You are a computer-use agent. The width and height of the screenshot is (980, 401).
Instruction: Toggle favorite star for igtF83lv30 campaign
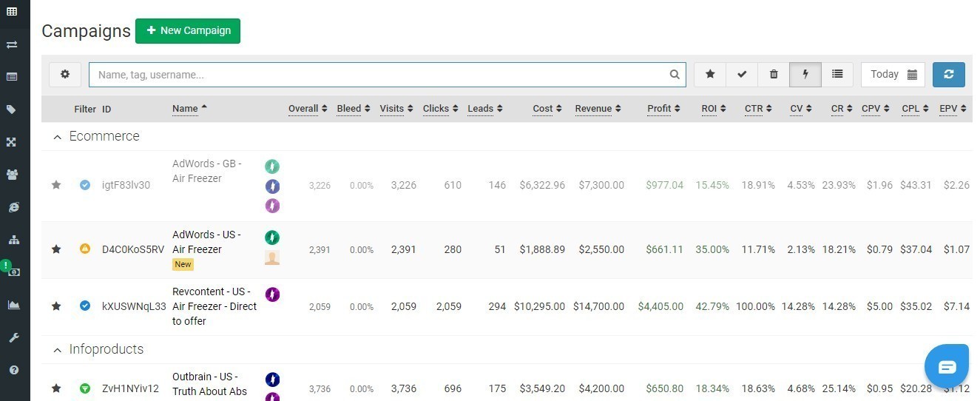point(56,185)
